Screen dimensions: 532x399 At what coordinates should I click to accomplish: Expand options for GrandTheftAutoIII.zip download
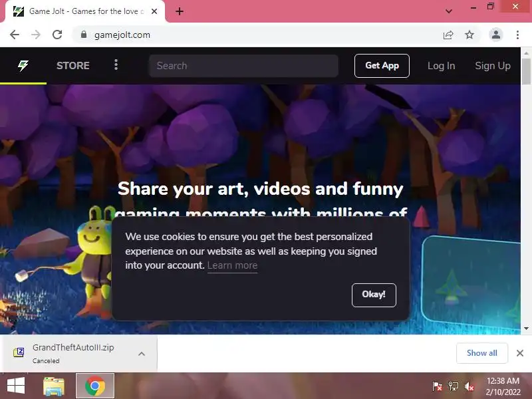[x=142, y=354]
